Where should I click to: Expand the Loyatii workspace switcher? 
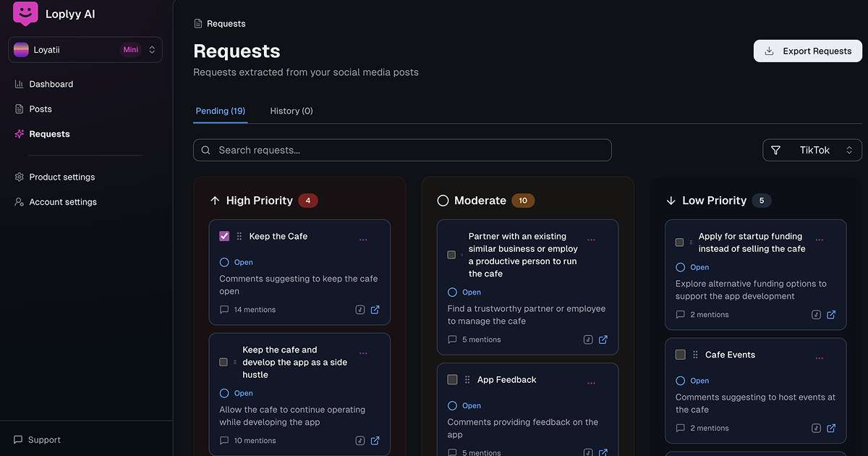click(85, 50)
